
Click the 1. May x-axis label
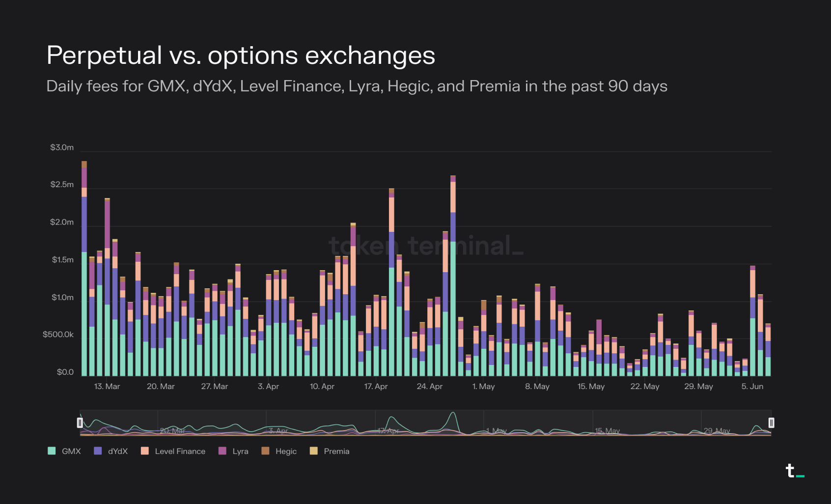(x=483, y=386)
